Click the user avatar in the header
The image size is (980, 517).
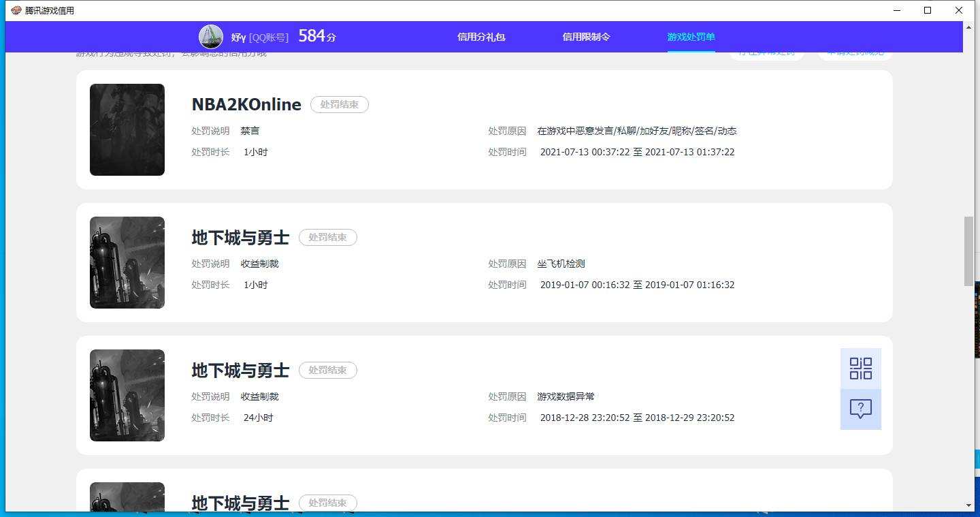coord(211,37)
